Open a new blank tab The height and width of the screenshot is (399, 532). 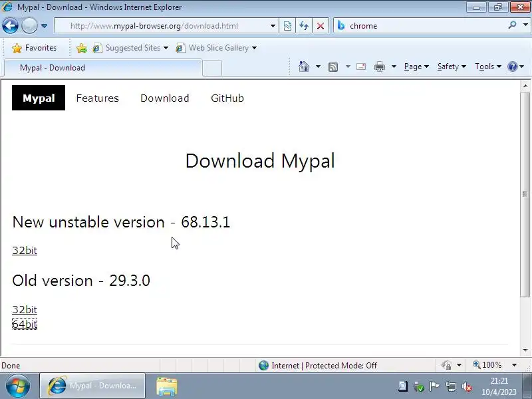[212, 68]
